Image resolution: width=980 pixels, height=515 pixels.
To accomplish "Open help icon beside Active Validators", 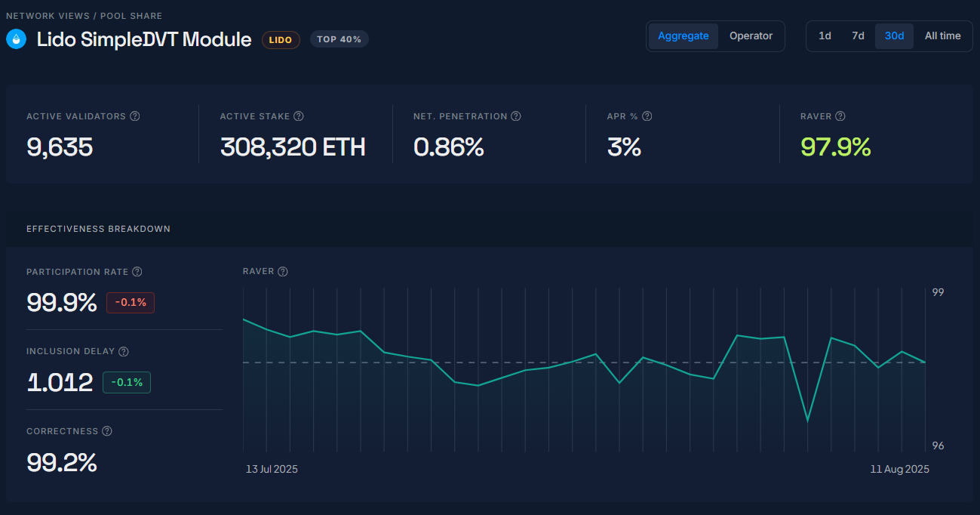I will (x=135, y=116).
